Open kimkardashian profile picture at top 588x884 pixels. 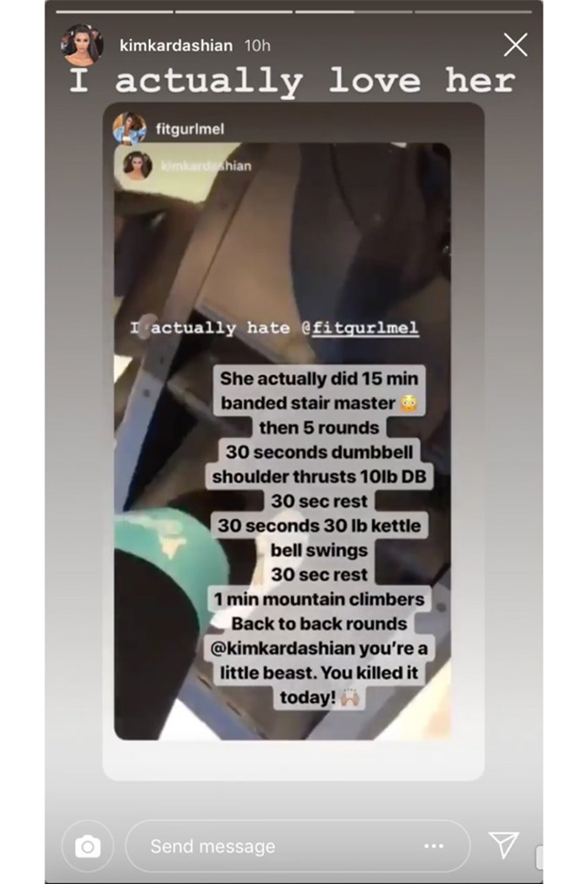(82, 44)
